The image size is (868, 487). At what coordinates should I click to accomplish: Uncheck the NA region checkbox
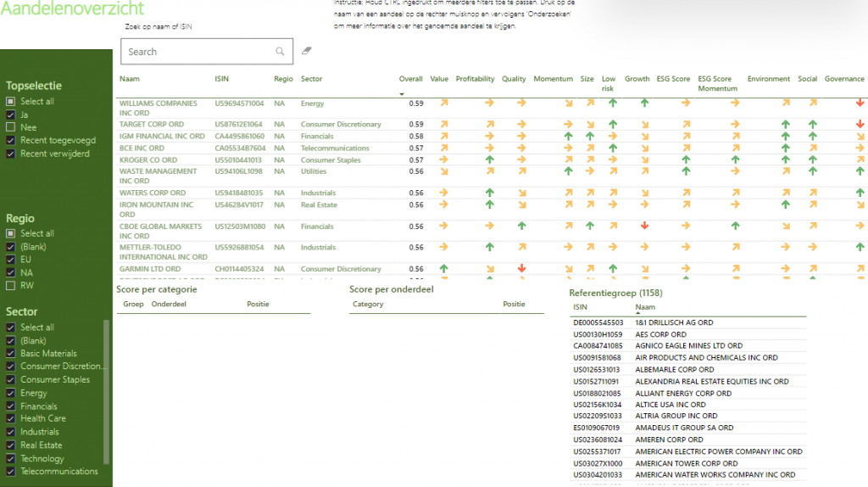pos(10,272)
